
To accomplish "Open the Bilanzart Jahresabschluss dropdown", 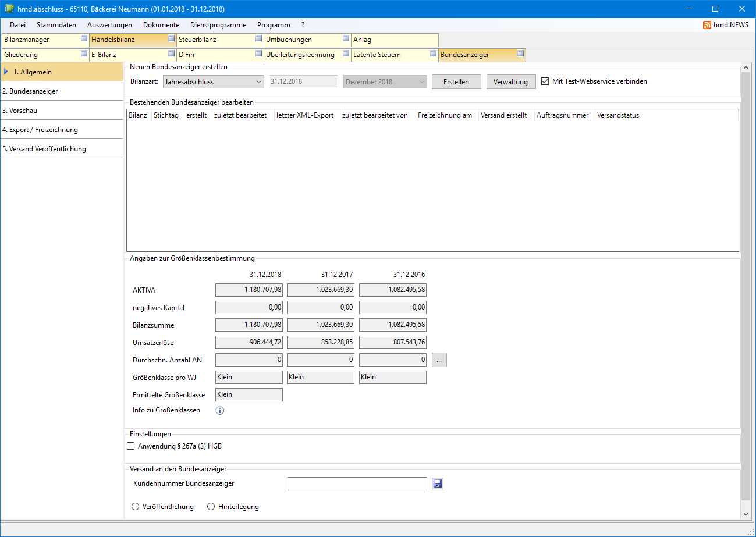I will tap(213, 82).
